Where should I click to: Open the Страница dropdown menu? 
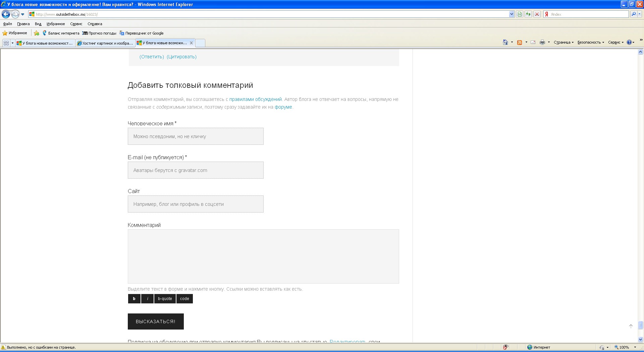click(563, 42)
